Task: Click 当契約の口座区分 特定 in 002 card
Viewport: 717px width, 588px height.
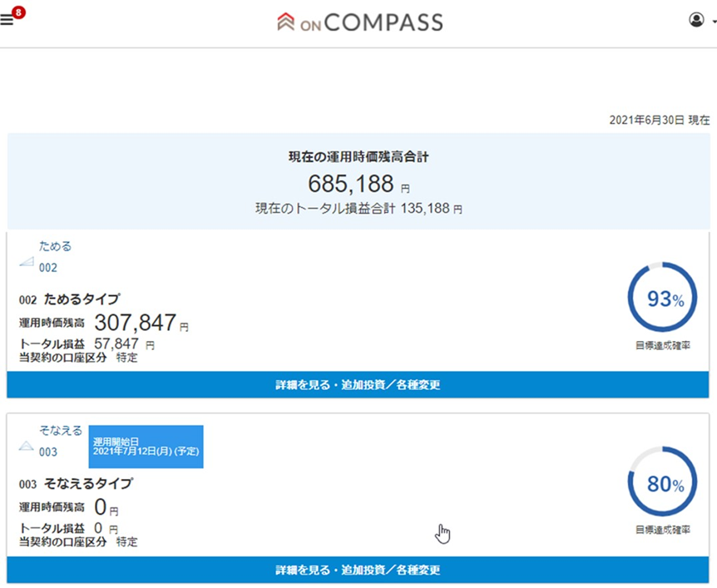Action: 78,358
